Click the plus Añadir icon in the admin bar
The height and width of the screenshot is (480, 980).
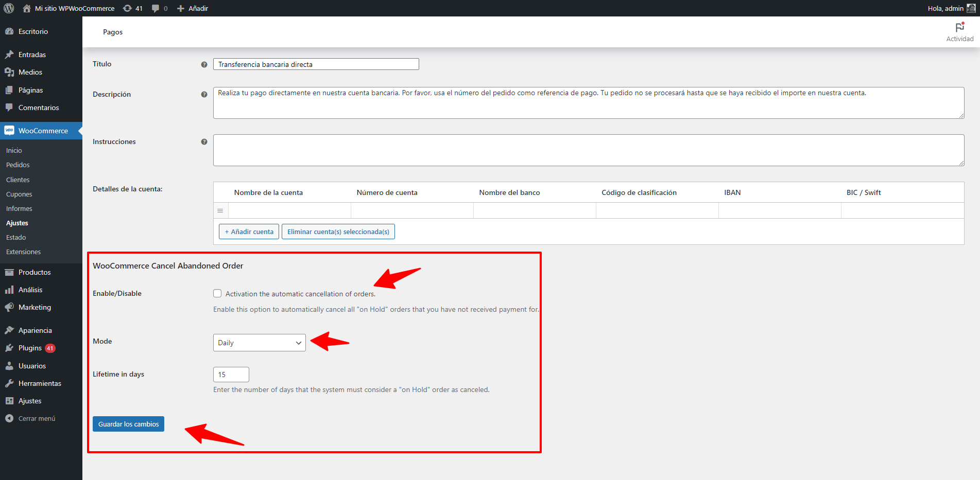(181, 8)
